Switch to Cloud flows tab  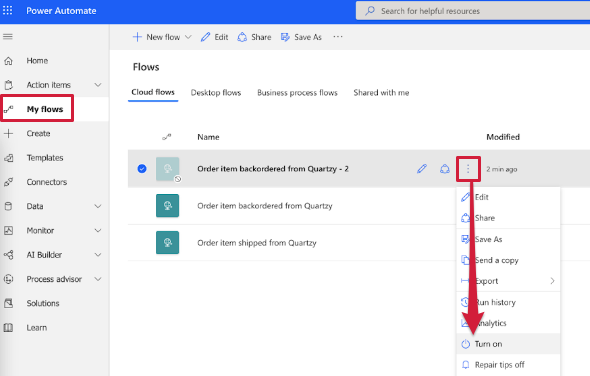[x=153, y=92]
